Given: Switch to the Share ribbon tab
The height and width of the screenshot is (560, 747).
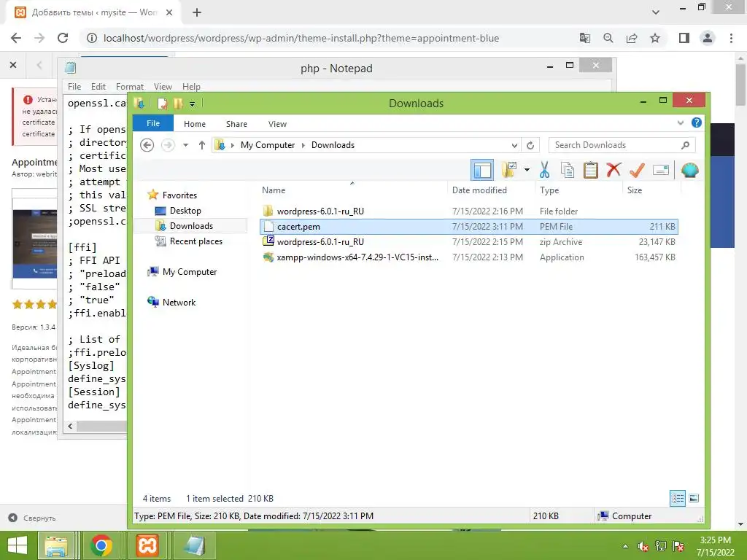Looking at the screenshot, I should pos(236,124).
